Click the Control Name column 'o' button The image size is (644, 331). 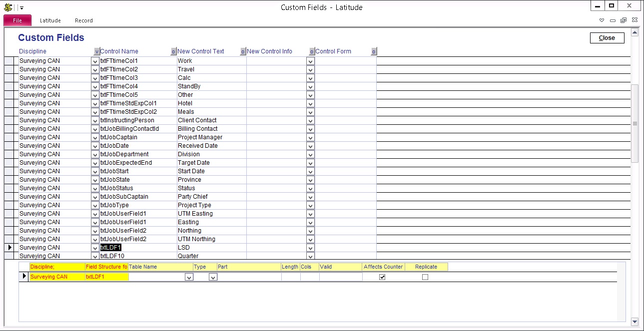point(173,51)
